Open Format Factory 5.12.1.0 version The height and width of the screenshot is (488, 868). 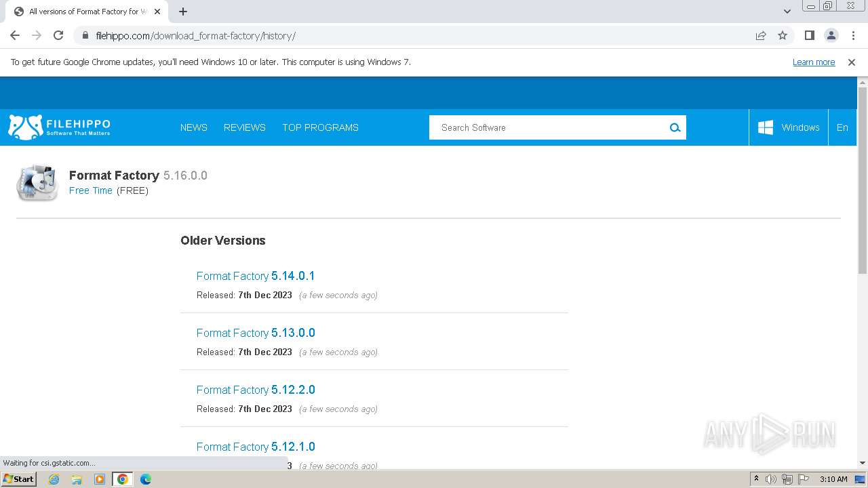(256, 447)
